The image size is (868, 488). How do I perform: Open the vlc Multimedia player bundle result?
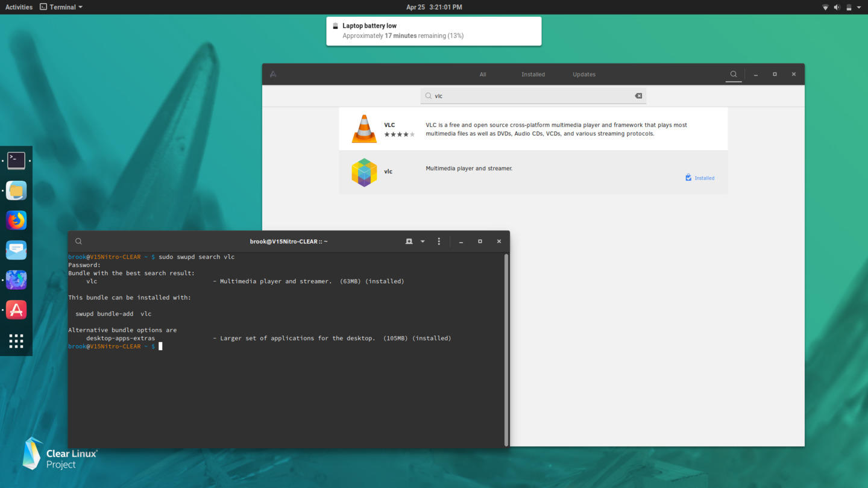pyautogui.click(x=533, y=172)
